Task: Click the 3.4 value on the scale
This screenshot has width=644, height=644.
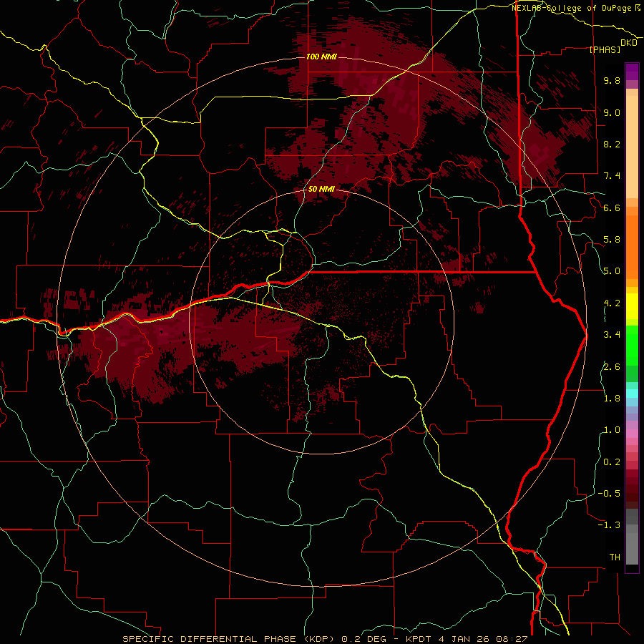Action: pos(612,335)
